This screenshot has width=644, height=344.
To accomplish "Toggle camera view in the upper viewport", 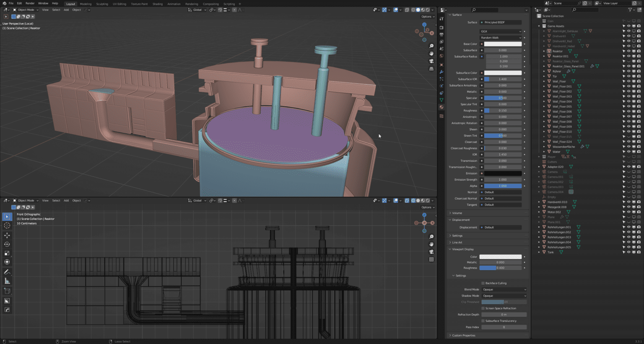I will click(x=431, y=61).
